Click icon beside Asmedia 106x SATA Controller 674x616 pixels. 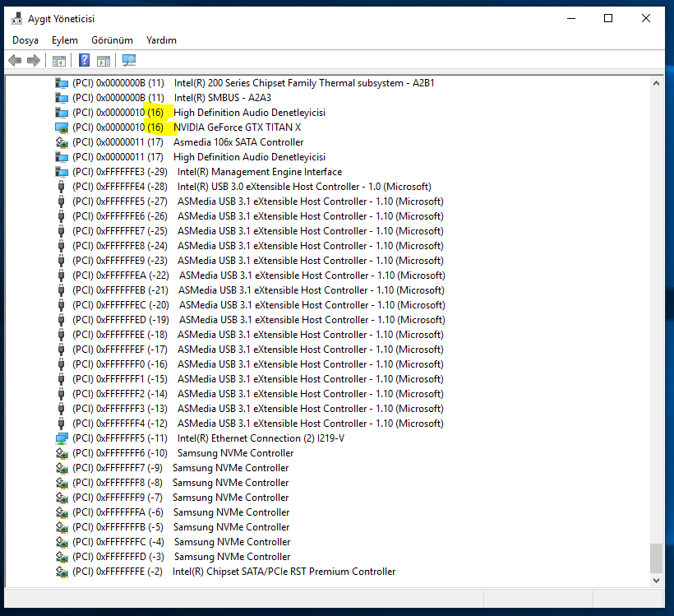point(62,142)
